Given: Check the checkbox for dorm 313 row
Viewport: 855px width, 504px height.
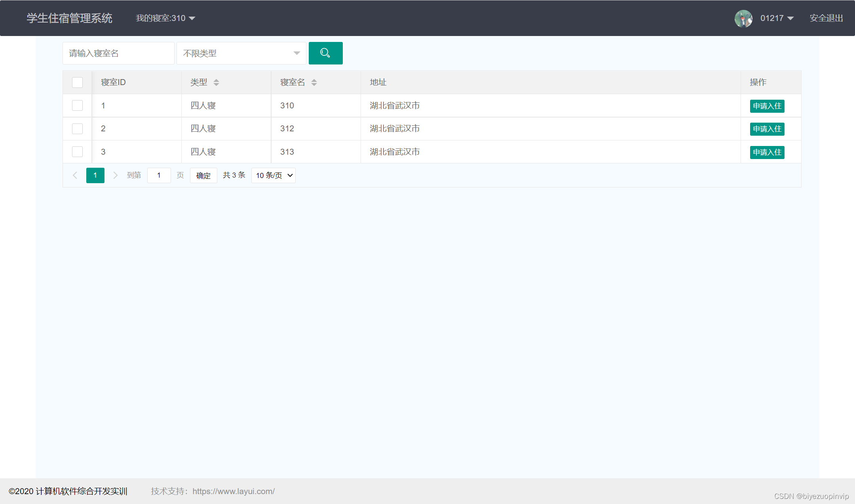Looking at the screenshot, I should tap(77, 152).
